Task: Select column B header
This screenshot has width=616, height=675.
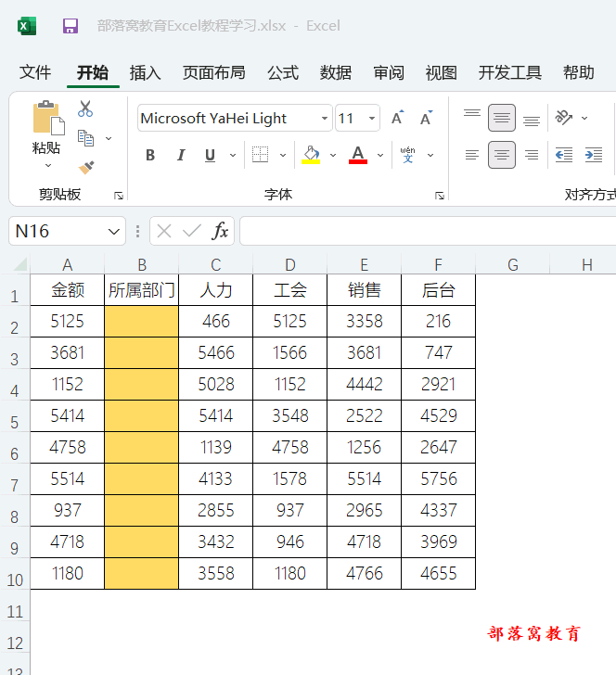Action: point(142,265)
